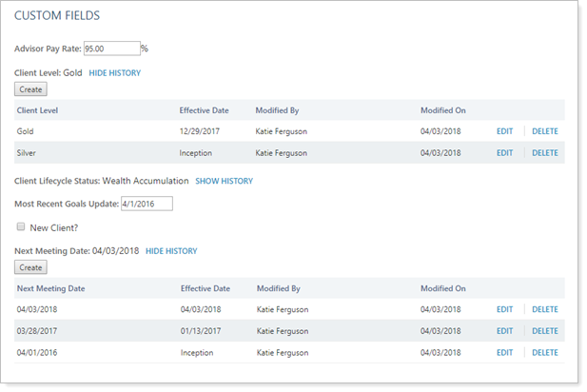The height and width of the screenshot is (392, 587).
Task: Hide history for Client Level
Action: pos(114,73)
